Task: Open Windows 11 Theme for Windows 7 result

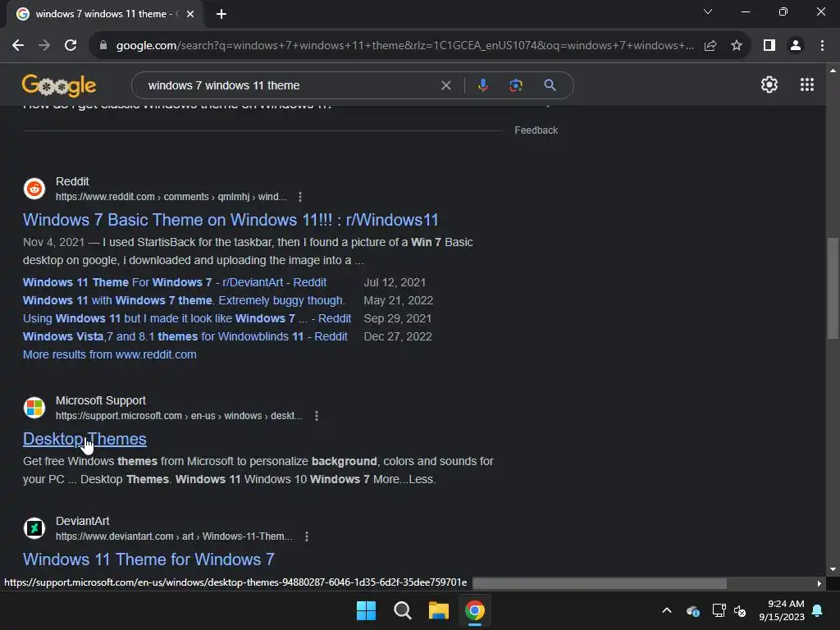Action: (x=148, y=559)
